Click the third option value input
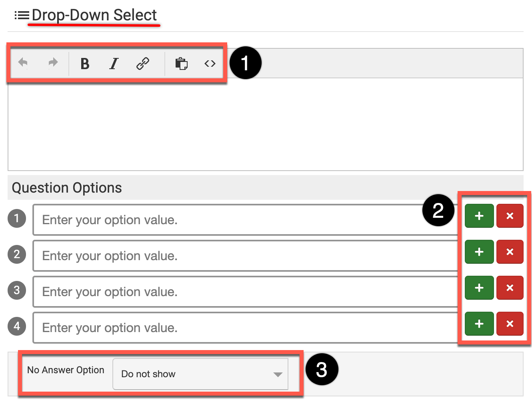Screen dimensions: 532x406 coord(240,292)
